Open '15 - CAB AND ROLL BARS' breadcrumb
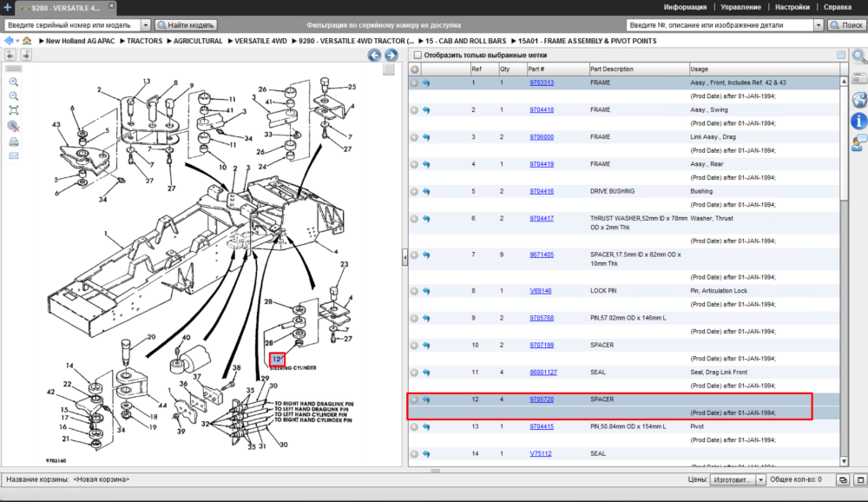 pos(465,41)
